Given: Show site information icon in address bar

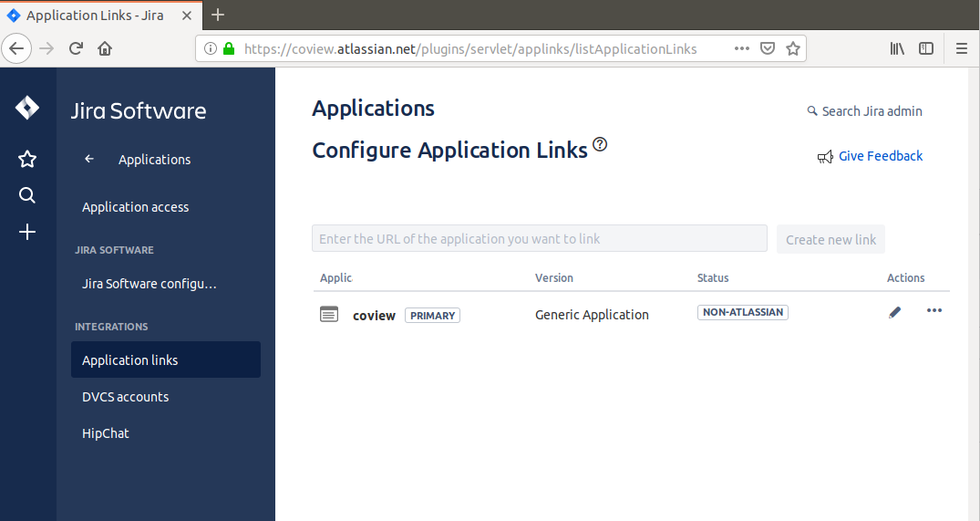Looking at the screenshot, I should (211, 48).
